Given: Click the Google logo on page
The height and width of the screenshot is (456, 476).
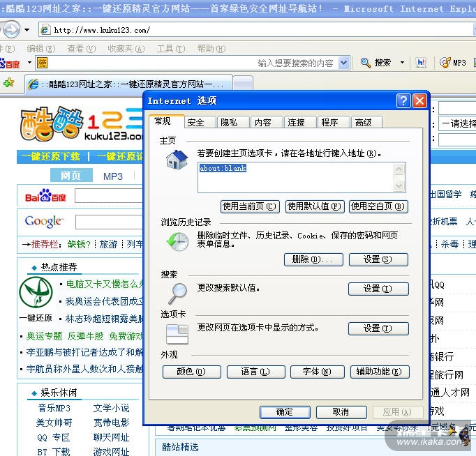Looking at the screenshot, I should 45,221.
